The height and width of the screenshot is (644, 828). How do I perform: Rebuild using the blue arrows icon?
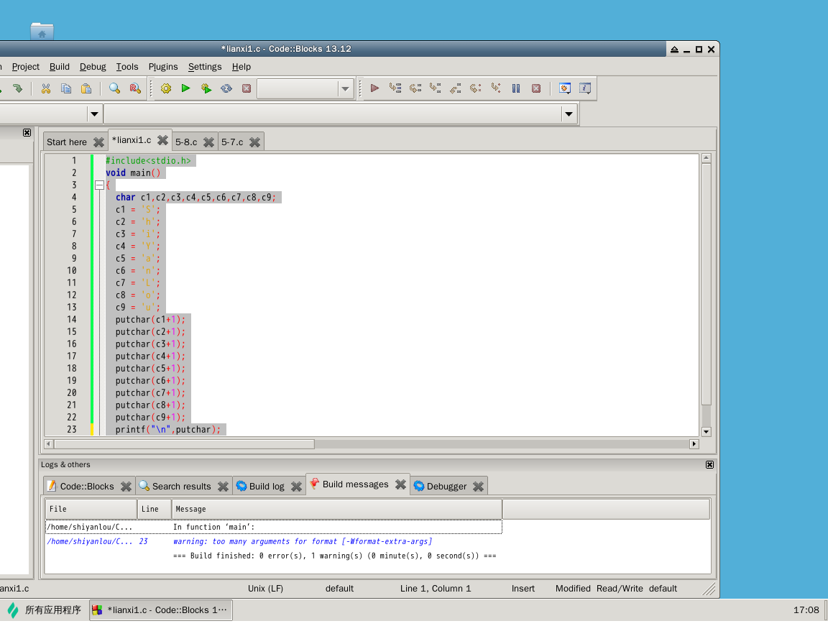coord(226,88)
